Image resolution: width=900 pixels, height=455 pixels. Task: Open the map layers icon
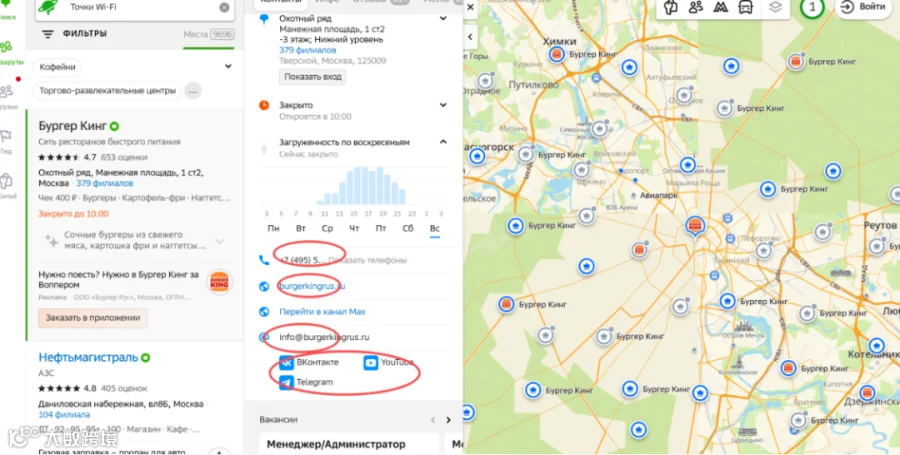(x=775, y=7)
